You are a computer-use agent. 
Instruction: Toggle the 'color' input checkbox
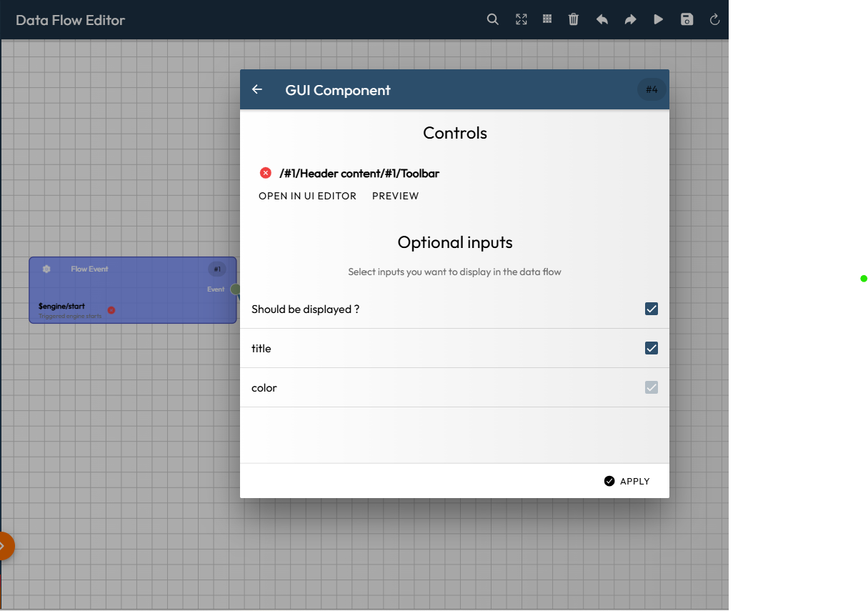pyautogui.click(x=651, y=387)
